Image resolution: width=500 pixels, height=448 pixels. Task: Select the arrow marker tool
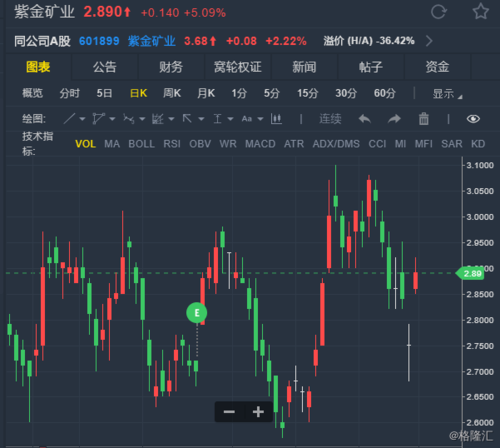point(187,118)
